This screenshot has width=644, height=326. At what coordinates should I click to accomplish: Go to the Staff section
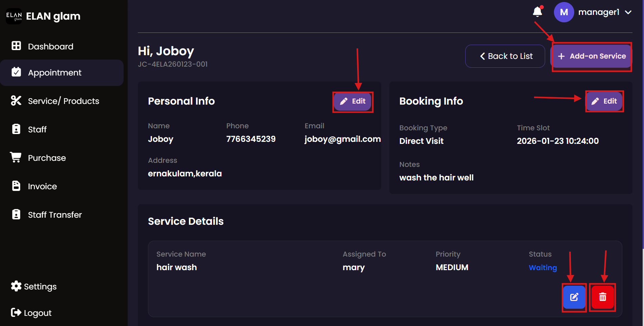37,129
